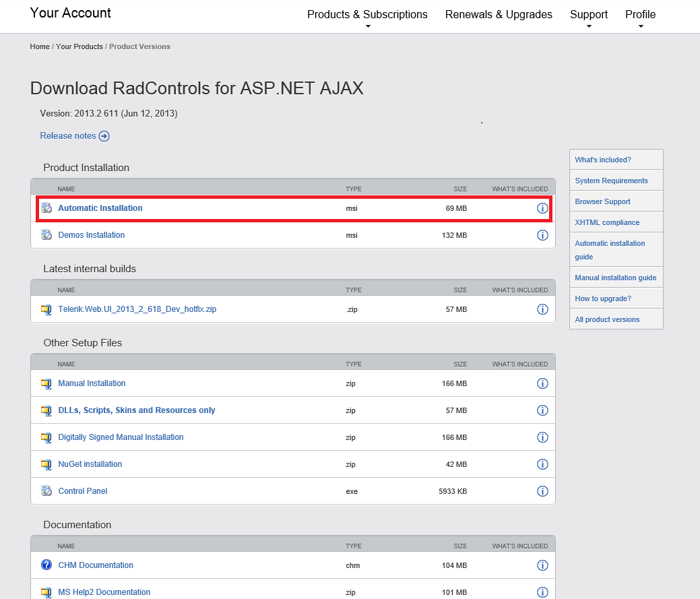Go to Your Products breadcrumb
The image size is (700, 599).
(x=79, y=46)
